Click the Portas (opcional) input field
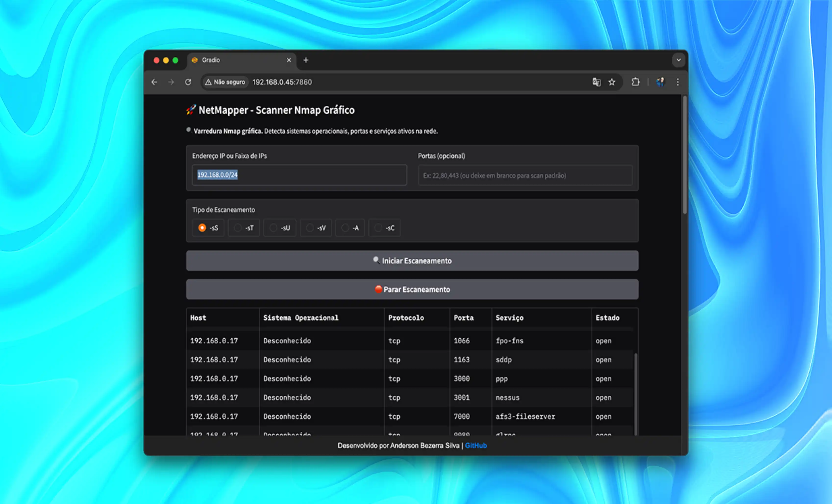This screenshot has height=504, width=832. click(x=525, y=175)
